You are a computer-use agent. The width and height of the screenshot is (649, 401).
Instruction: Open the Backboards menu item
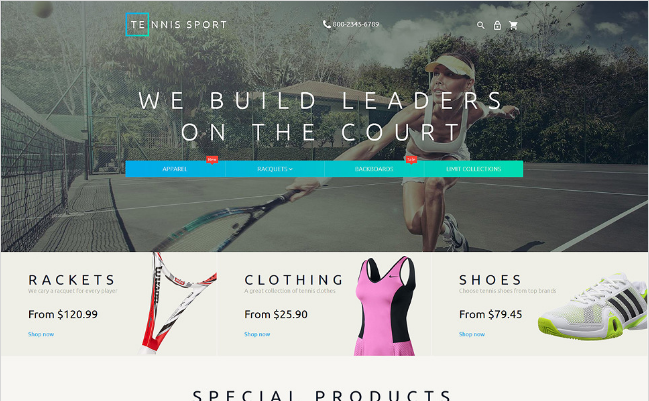tap(374, 169)
